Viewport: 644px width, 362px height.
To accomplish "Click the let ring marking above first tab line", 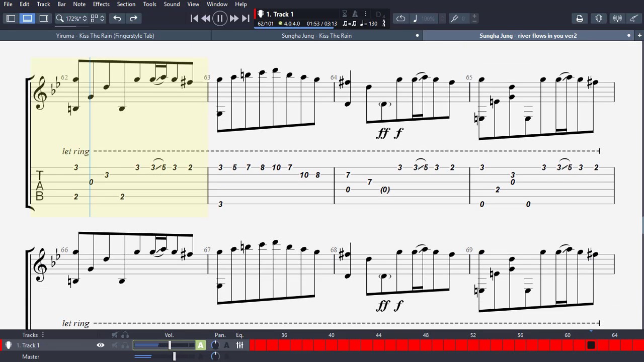I will 75,151.
